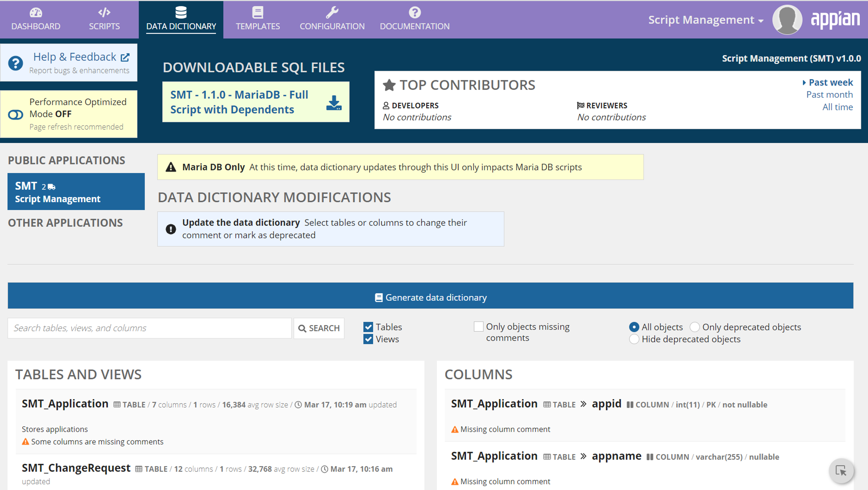This screenshot has height=490, width=868.
Task: Click the download icon for MariaDB full script
Action: pos(334,103)
